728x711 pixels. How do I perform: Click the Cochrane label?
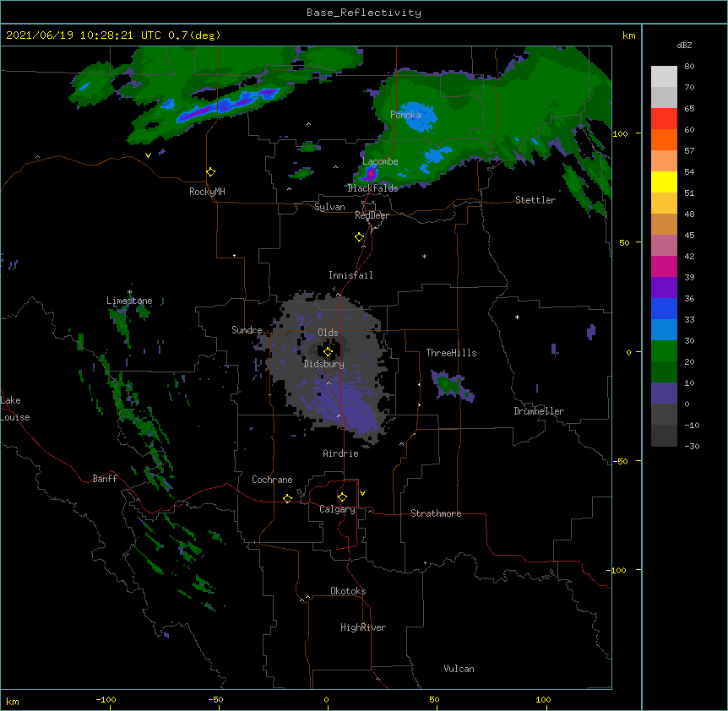(272, 480)
